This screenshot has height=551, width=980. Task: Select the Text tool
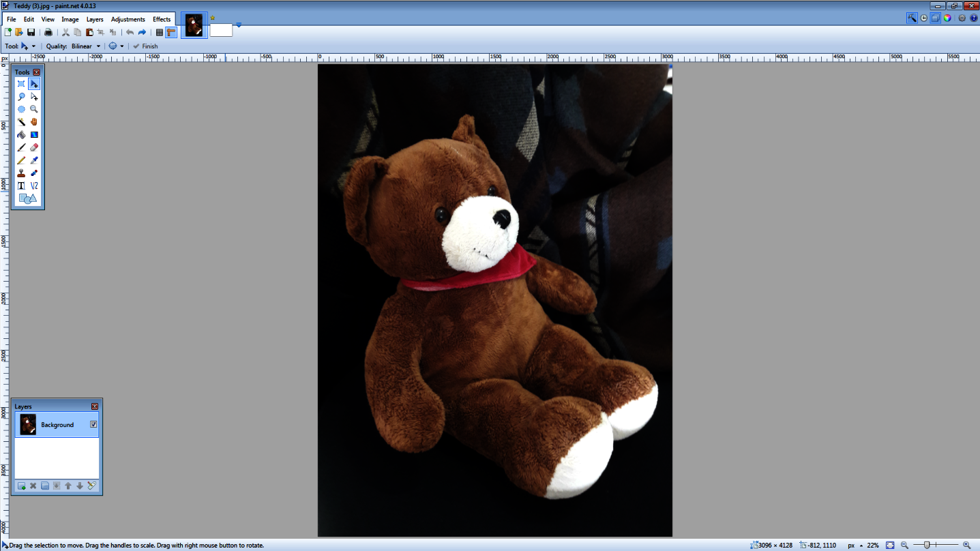coord(21,185)
